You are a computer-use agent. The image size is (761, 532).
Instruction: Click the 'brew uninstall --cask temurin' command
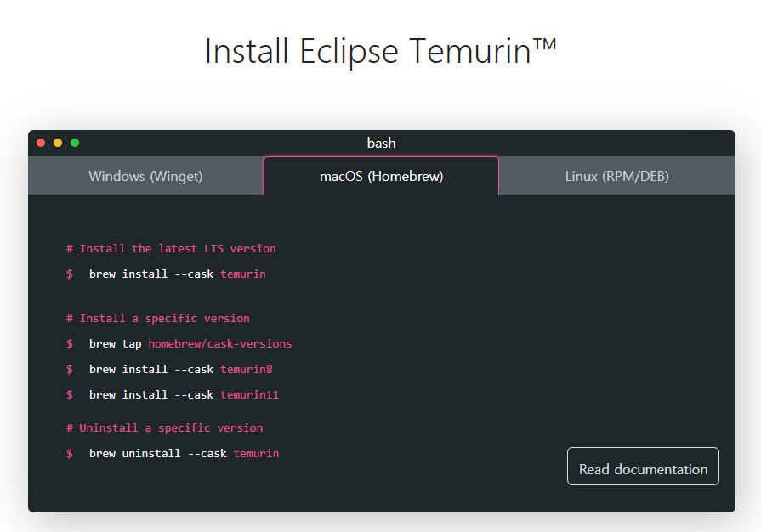point(184,454)
